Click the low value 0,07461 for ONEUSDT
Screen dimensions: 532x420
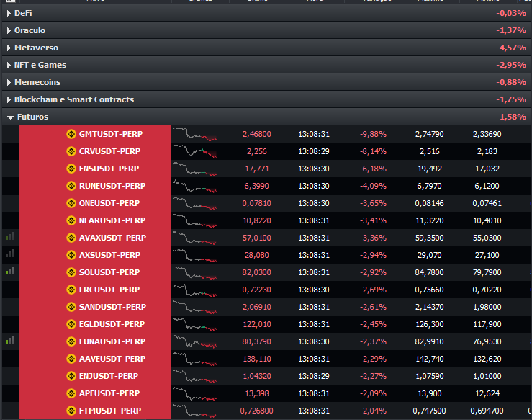[x=487, y=203]
